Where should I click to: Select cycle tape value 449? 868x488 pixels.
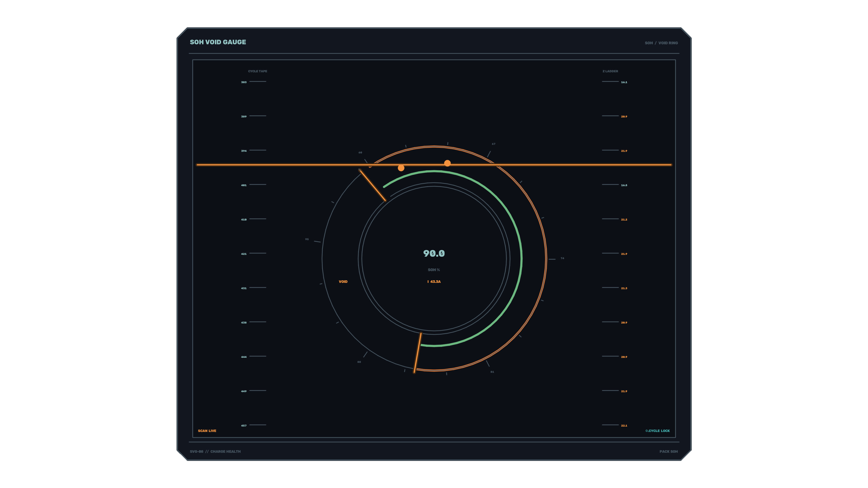[244, 391]
